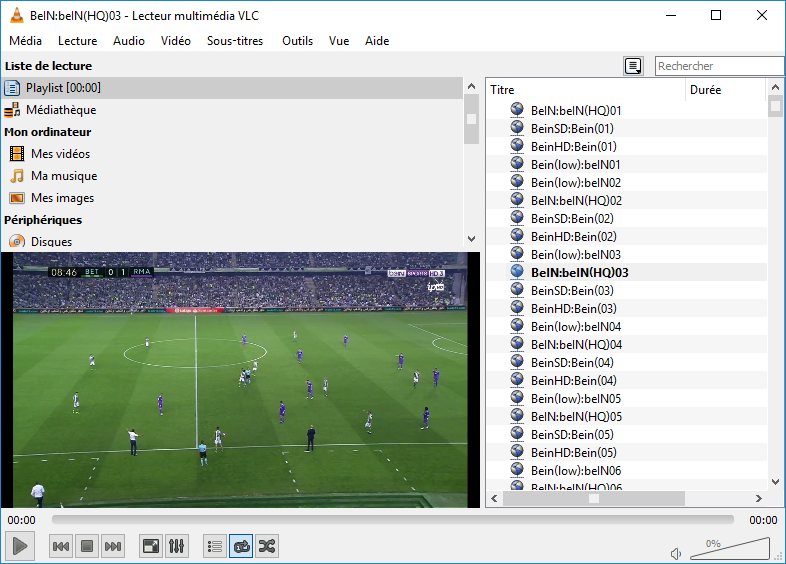Open the Audio menu

tap(129, 41)
